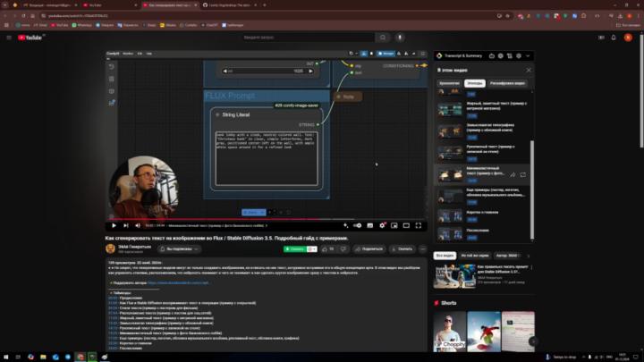The width and height of the screenshot is (644, 362).
Task: Click the sparkle icon in player controls
Action: coord(345,225)
